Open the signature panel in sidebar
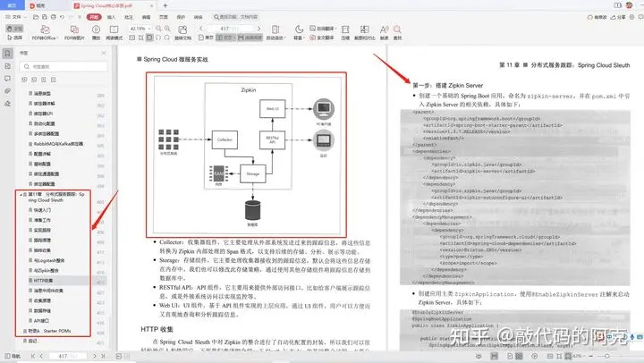The image size is (644, 363). pyautogui.click(x=7, y=104)
